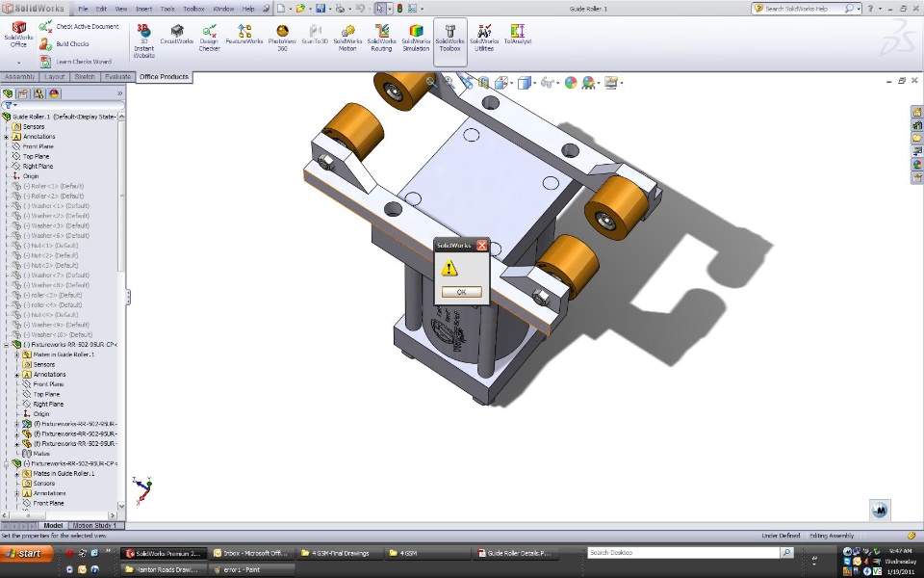The height and width of the screenshot is (578, 924).
Task: Click Search Desktop field in taskbar
Action: point(683,553)
